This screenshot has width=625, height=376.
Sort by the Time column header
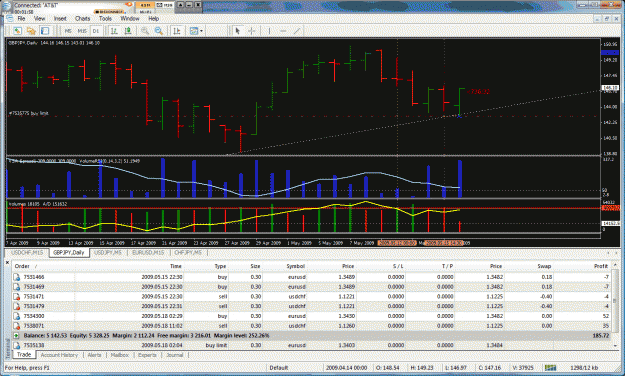(x=176, y=266)
